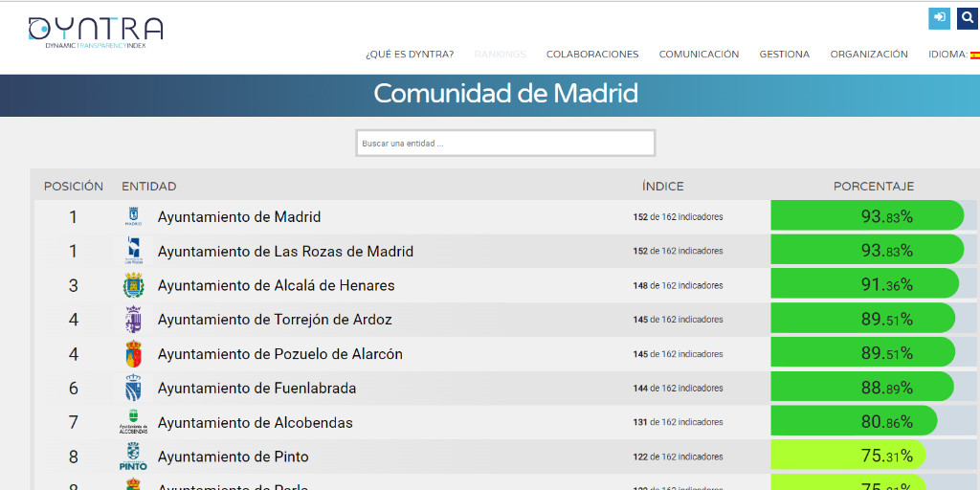980x490 pixels.
Task: Click position number 7
Action: 73,422
